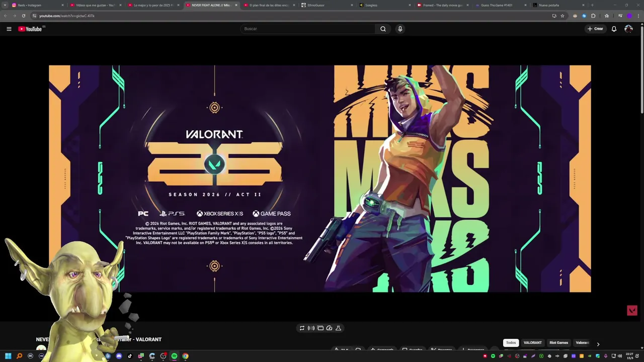Viewport: 644px width, 362px height.
Task: Click the magnifier search button
Action: coord(383,29)
